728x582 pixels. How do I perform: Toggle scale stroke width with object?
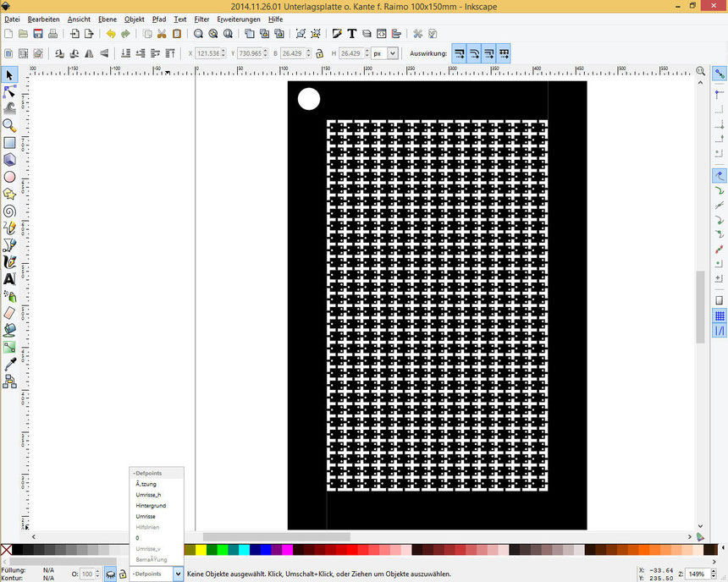[459, 53]
